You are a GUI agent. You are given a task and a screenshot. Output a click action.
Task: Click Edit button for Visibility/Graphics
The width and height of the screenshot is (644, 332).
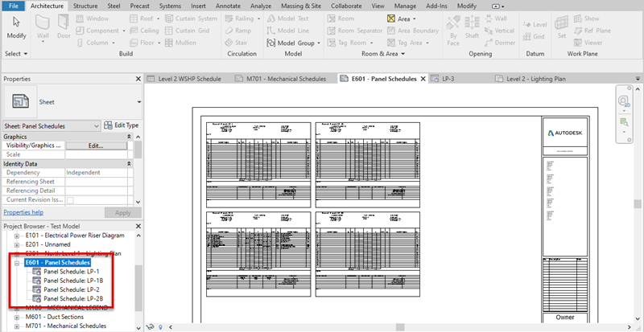click(x=96, y=146)
